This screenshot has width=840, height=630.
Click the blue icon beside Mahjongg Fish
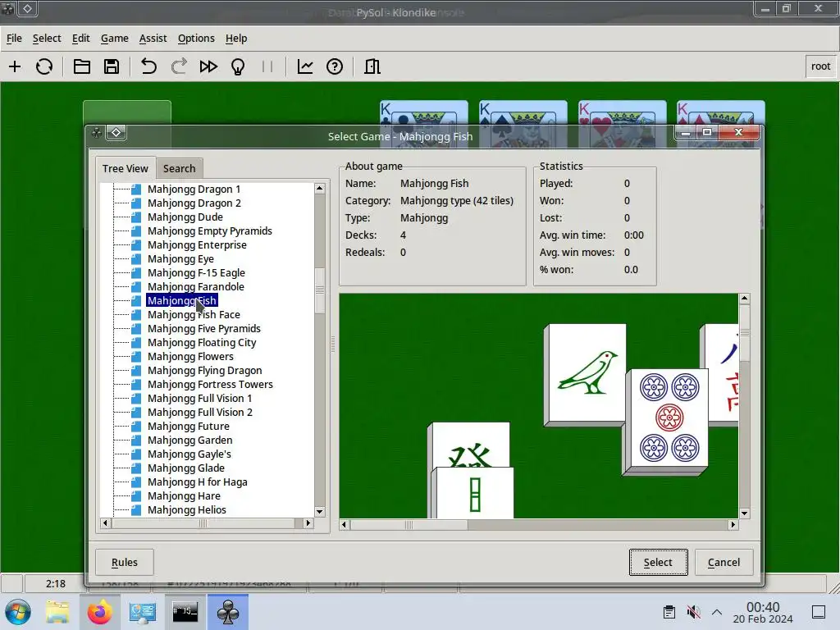[x=136, y=300]
